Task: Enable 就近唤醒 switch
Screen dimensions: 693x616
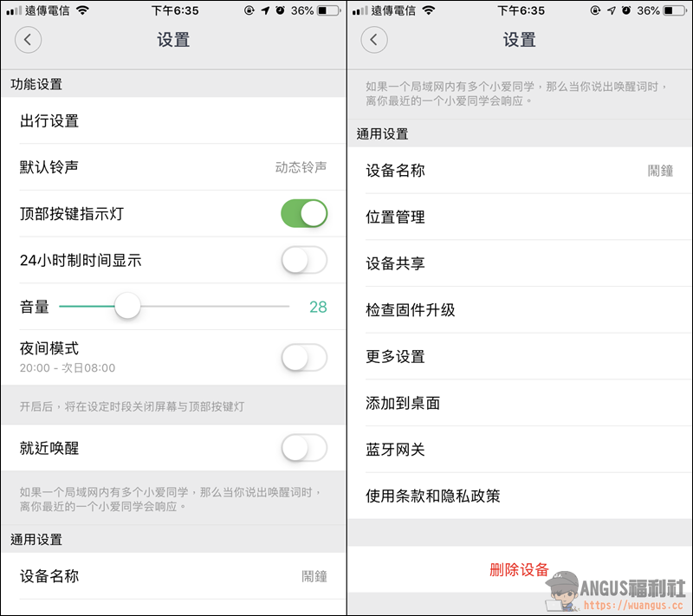Action: [304, 448]
